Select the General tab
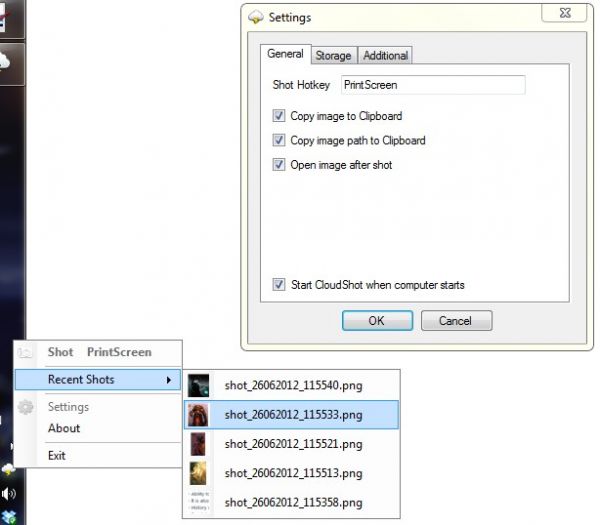The image size is (600, 525). (285, 54)
